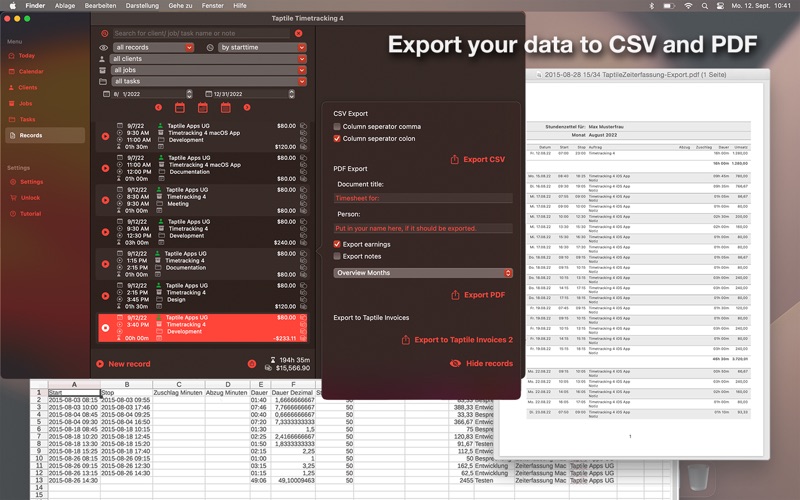
Task: Open the Overview Months dropdown
Action: (x=423, y=273)
